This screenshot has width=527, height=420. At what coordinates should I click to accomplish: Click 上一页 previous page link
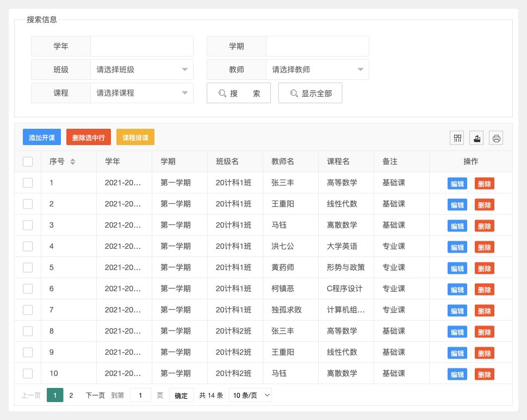coord(31,395)
